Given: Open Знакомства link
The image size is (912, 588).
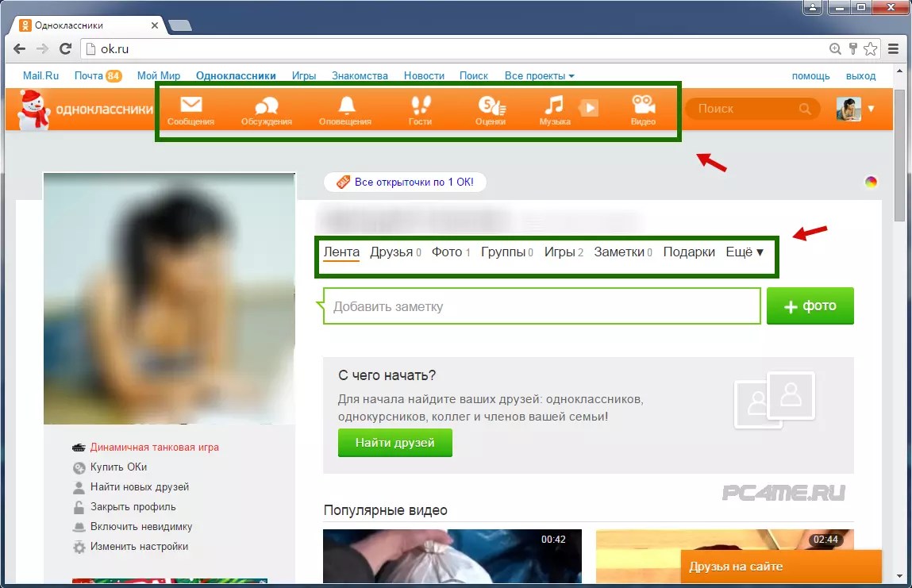Looking at the screenshot, I should point(360,75).
